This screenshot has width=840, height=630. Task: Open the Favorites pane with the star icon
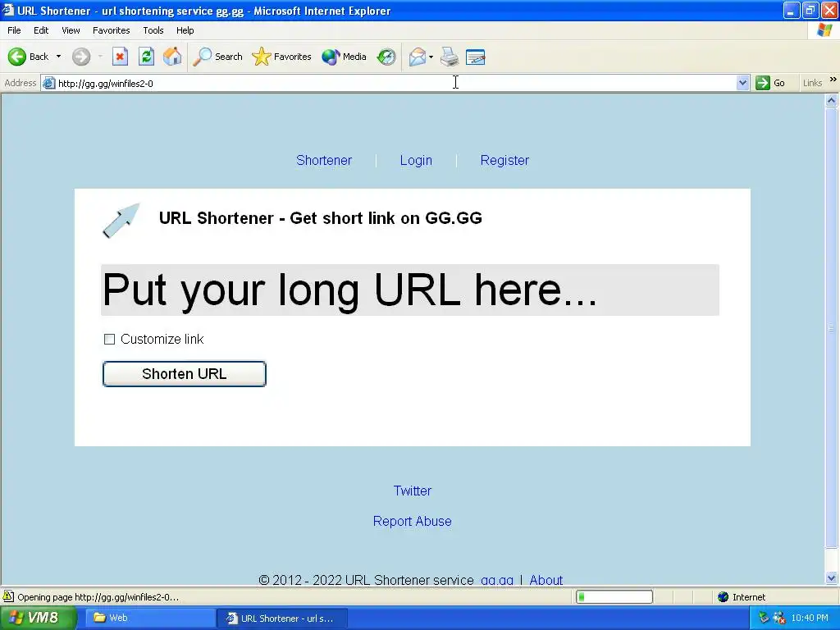tap(282, 57)
